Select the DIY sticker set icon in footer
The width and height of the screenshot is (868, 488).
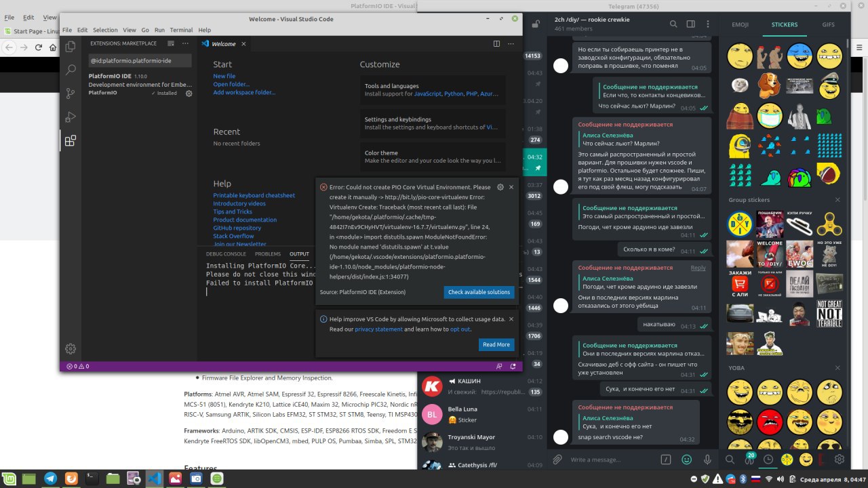coord(787,460)
